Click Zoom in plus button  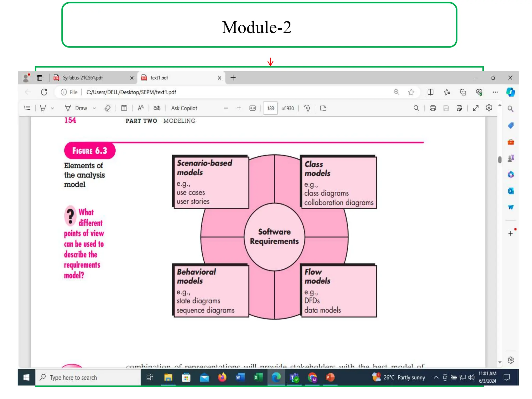pos(239,108)
